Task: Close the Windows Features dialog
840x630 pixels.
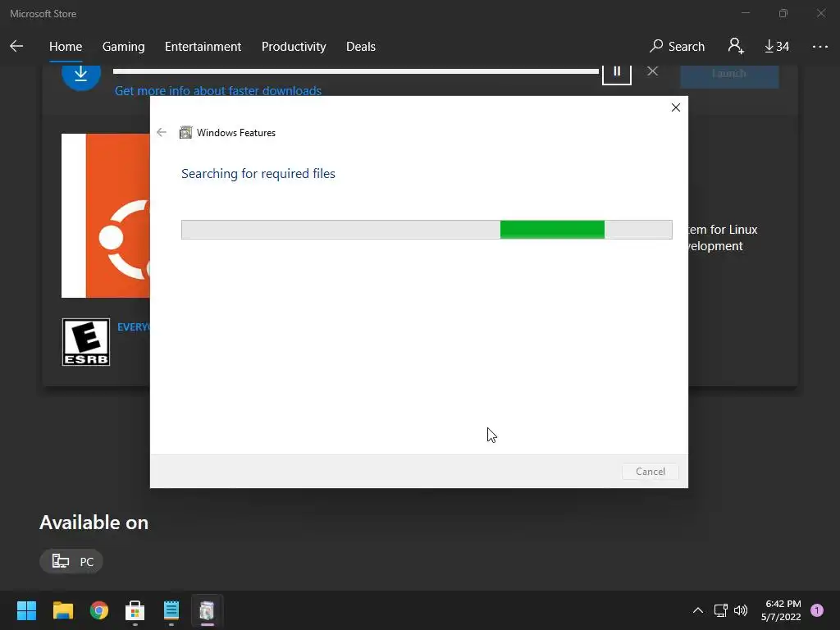Action: (x=676, y=107)
